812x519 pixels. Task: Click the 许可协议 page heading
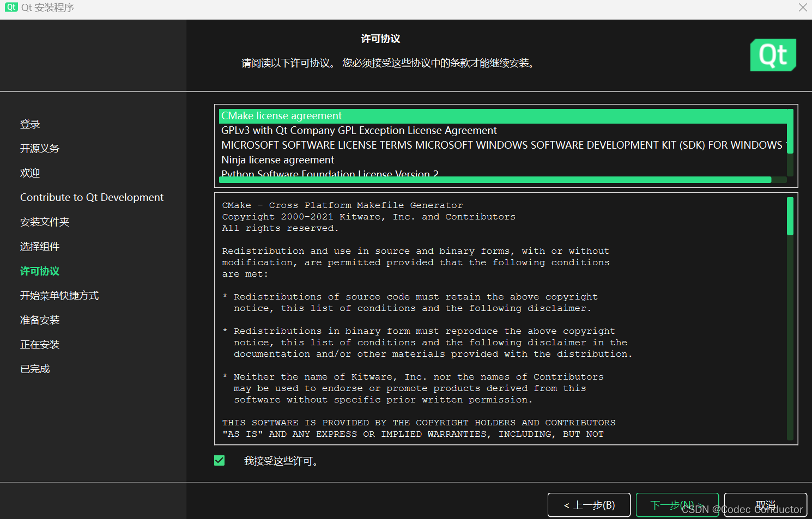[x=380, y=39]
